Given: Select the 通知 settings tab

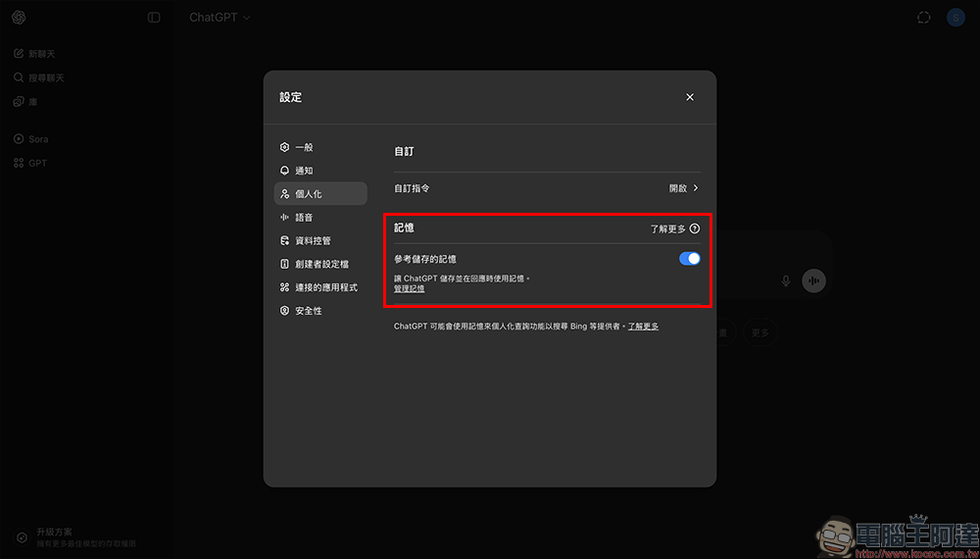Looking at the screenshot, I should (x=320, y=171).
